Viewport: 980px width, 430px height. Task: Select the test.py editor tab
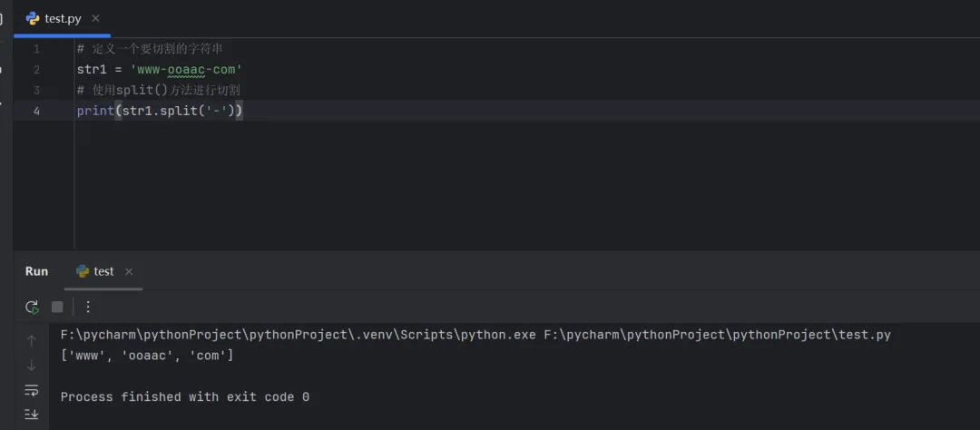pos(62,18)
